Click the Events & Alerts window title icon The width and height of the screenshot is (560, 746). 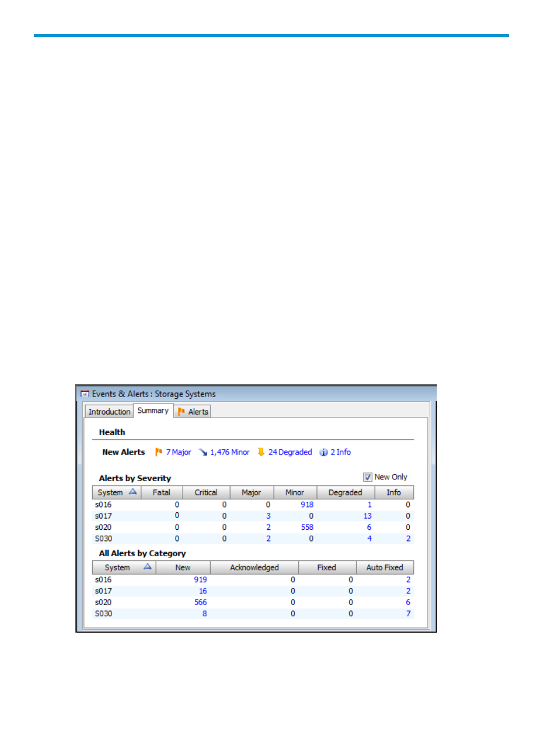click(85, 394)
